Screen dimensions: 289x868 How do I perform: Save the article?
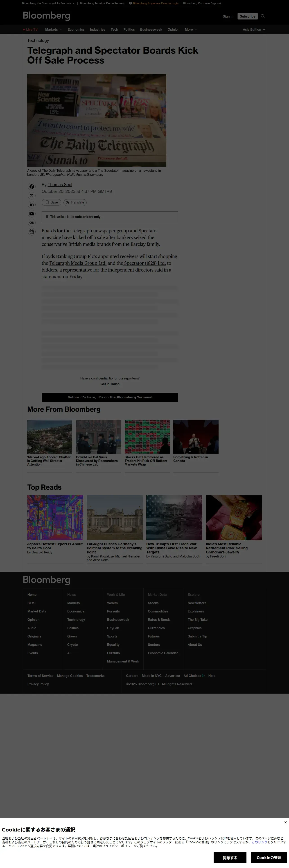[52, 203]
